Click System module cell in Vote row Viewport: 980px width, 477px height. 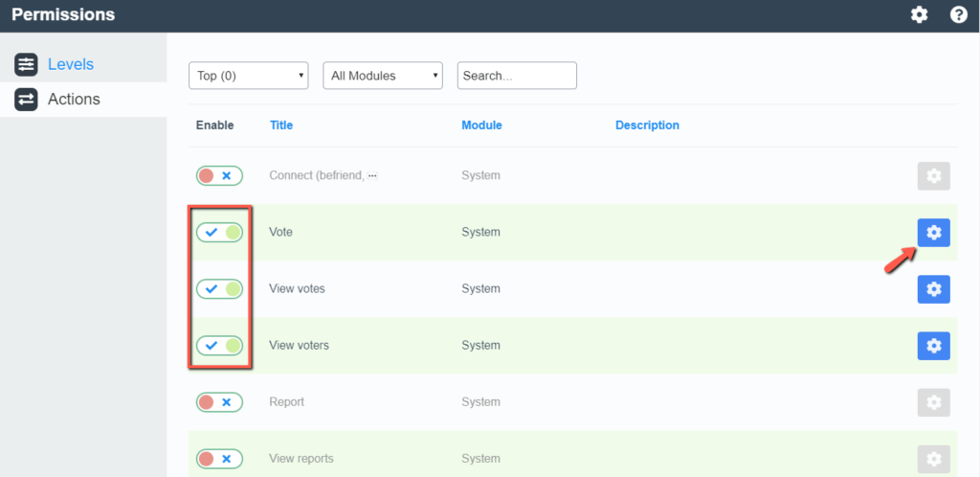pos(480,232)
